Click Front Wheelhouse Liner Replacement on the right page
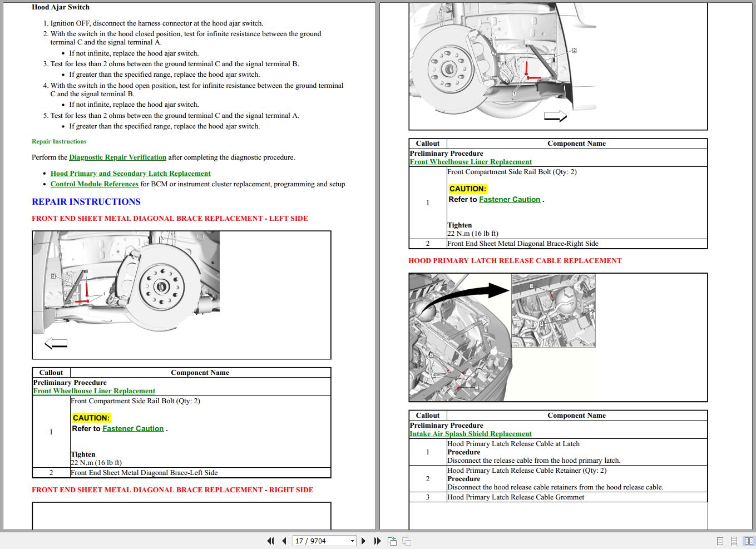756x549 pixels. (x=470, y=161)
